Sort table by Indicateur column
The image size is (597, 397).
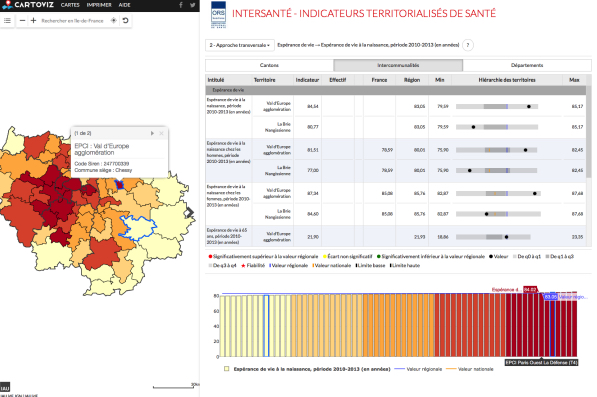coord(307,80)
